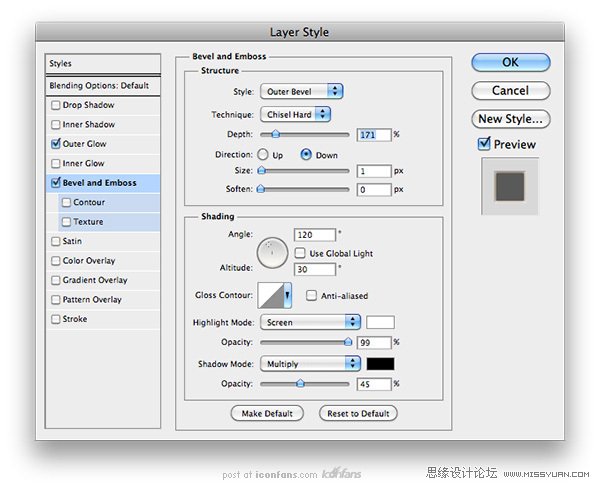Click the Size slider handle
Screen dimensions: 600x489
[261, 170]
